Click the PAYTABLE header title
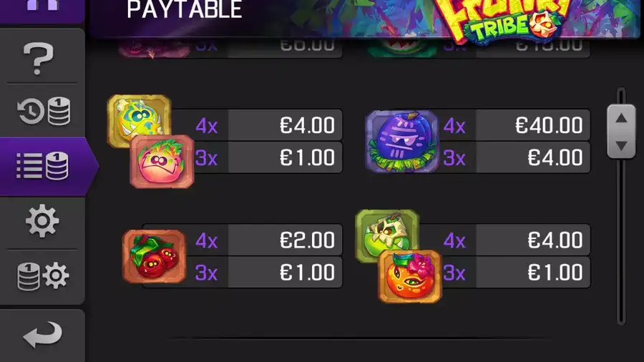The image size is (644, 362). [x=185, y=9]
